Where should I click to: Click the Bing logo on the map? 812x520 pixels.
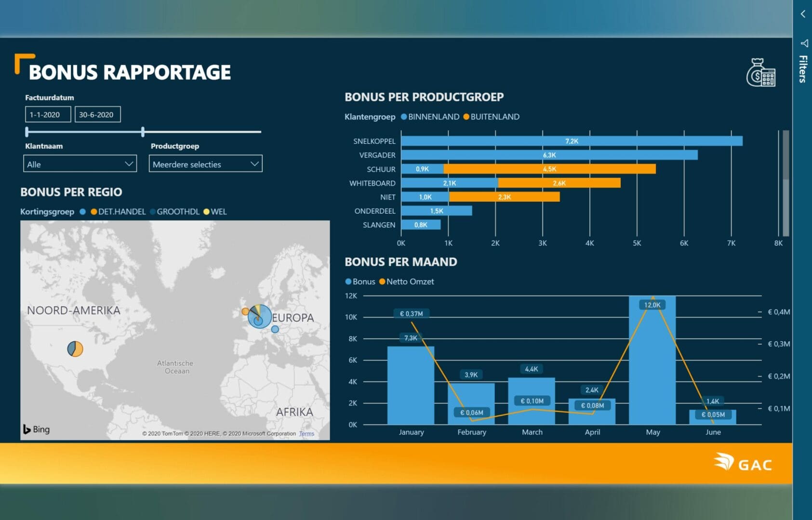37,429
